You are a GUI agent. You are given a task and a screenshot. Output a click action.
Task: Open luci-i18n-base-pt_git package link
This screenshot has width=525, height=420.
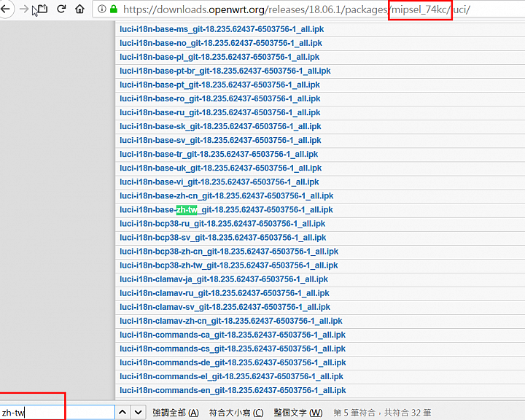point(219,85)
